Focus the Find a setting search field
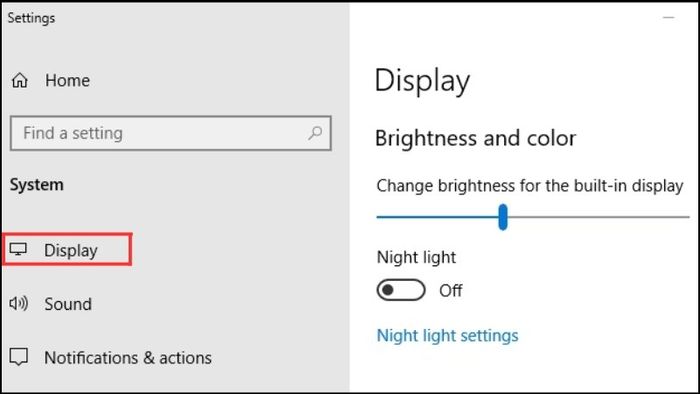 coord(171,133)
